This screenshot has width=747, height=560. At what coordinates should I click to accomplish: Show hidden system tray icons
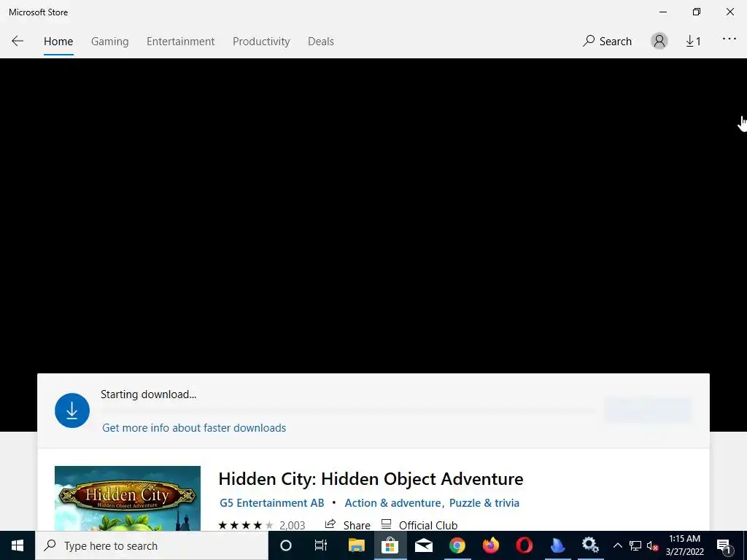click(617, 545)
